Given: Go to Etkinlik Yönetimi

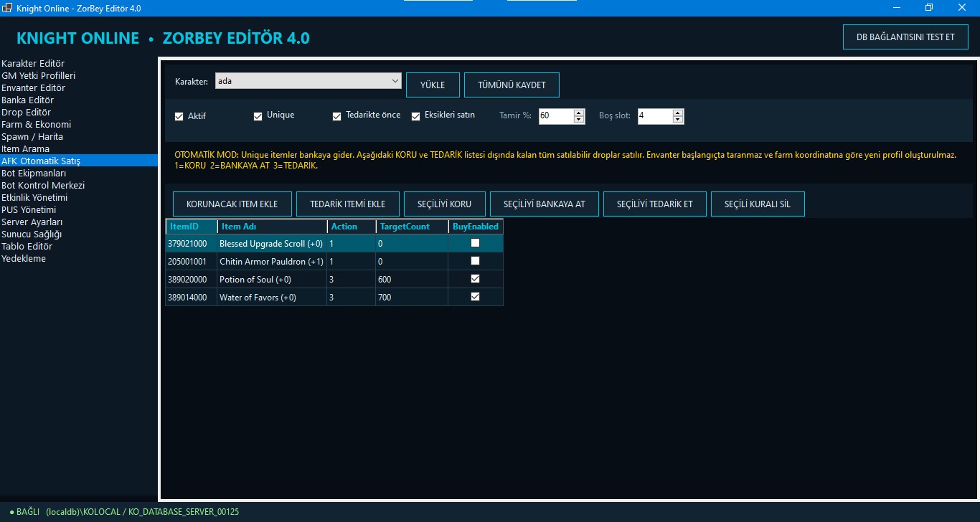Looking at the screenshot, I should [78, 198].
